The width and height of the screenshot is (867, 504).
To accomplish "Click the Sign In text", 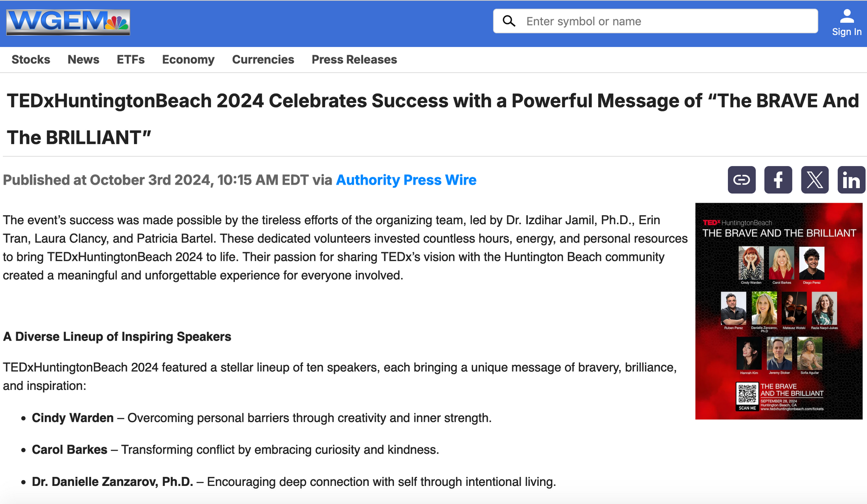I will point(847,32).
